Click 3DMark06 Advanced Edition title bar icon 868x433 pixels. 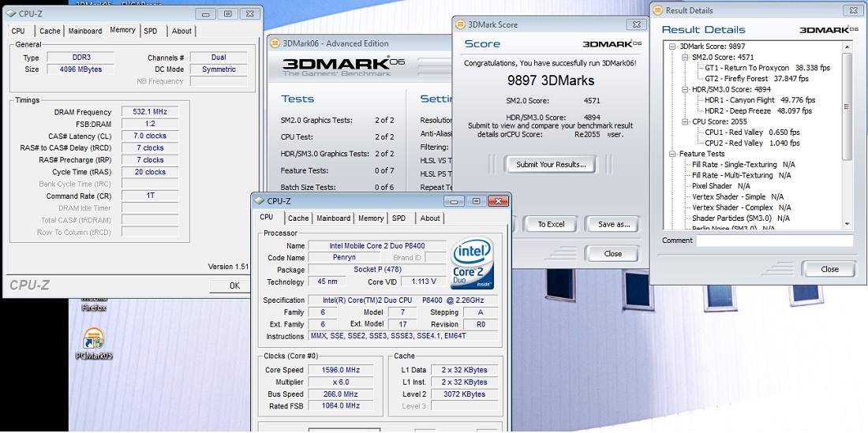[x=275, y=43]
